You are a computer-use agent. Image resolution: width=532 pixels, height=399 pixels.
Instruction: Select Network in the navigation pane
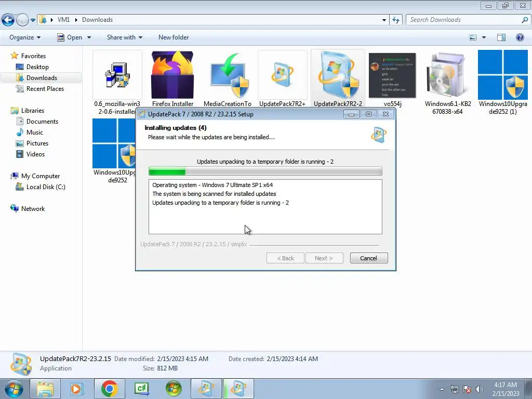[x=33, y=209]
